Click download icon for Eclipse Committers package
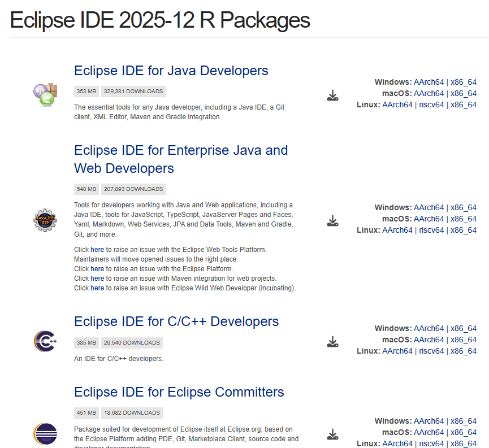The image size is (489, 448). tap(332, 434)
